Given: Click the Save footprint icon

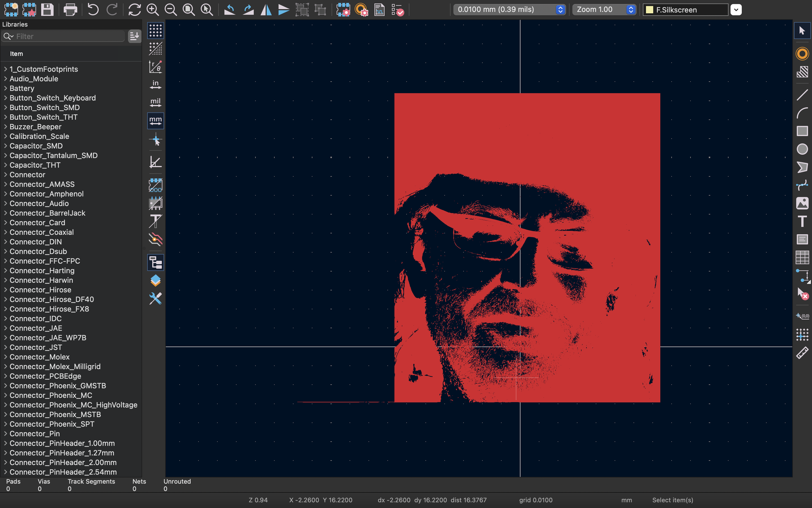Looking at the screenshot, I should (x=47, y=10).
